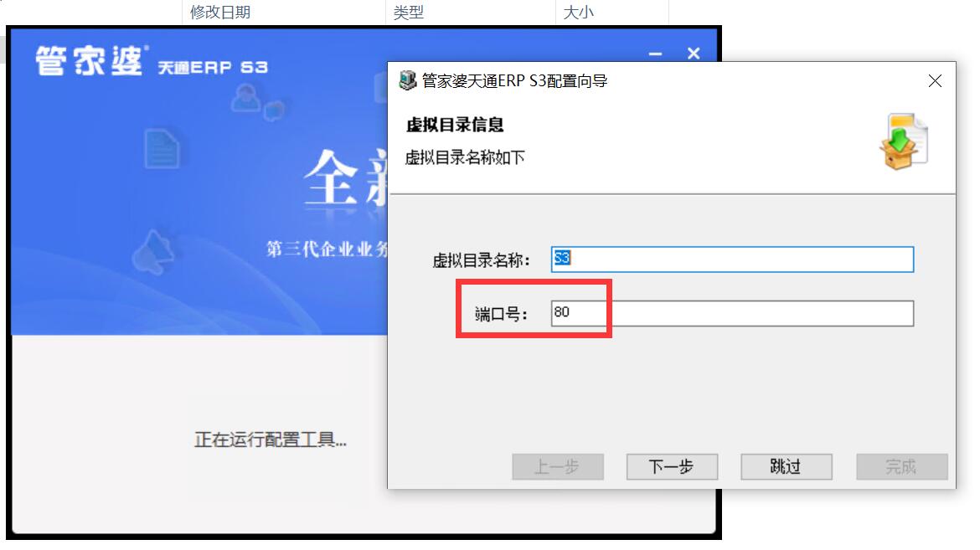The height and width of the screenshot is (550, 980).
Task: Close the 管家婆 installer window
Action: (x=694, y=54)
